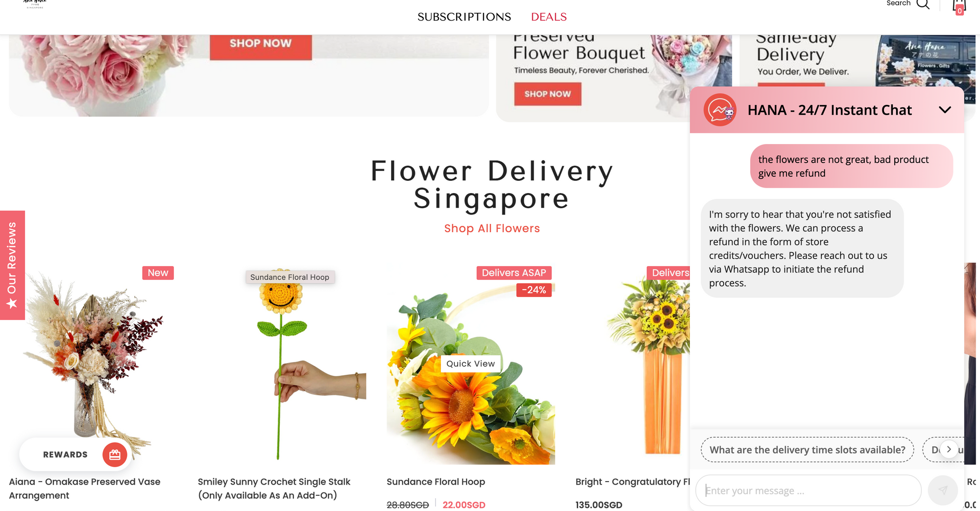The width and height of the screenshot is (980, 511).
Task: Select the delivery time slots suggestion
Action: 808,450
